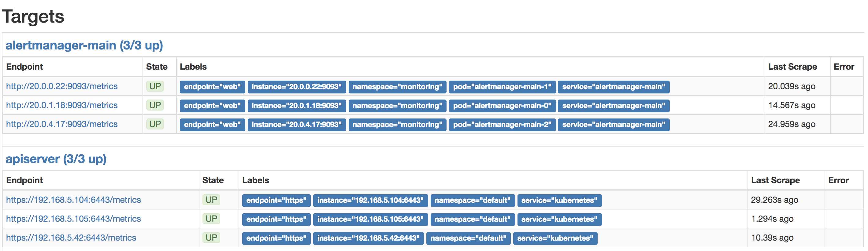Click service="kubernetes" label in 192.168.5.104 row
Screen dimensions: 868x251
point(559,201)
